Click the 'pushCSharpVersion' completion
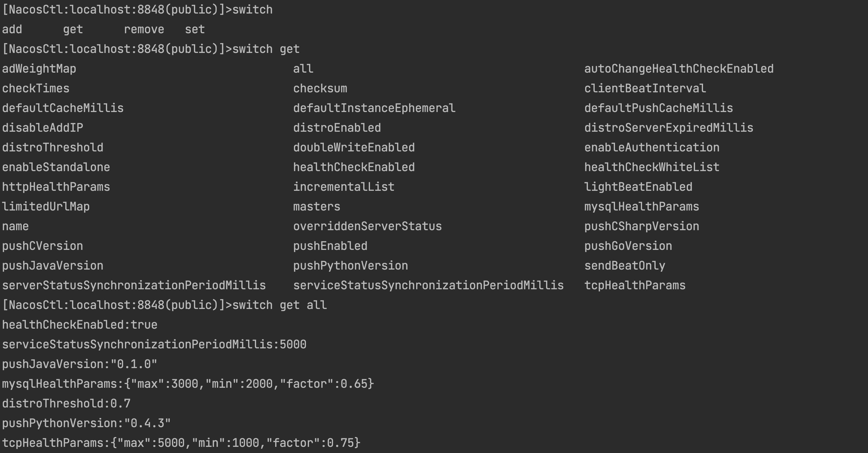Viewport: 868px width, 453px height. click(x=641, y=226)
